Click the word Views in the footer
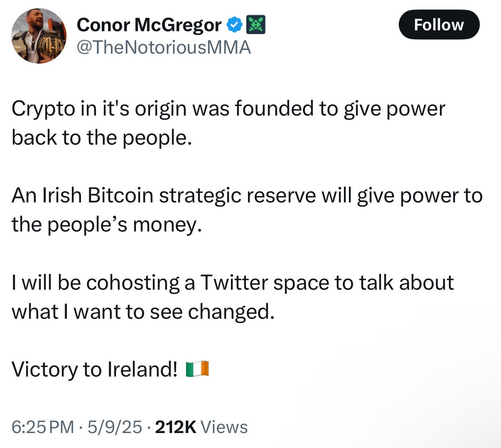 point(224,427)
